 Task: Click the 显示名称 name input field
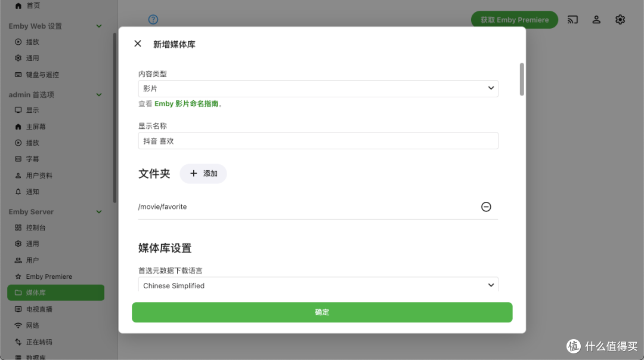click(318, 140)
